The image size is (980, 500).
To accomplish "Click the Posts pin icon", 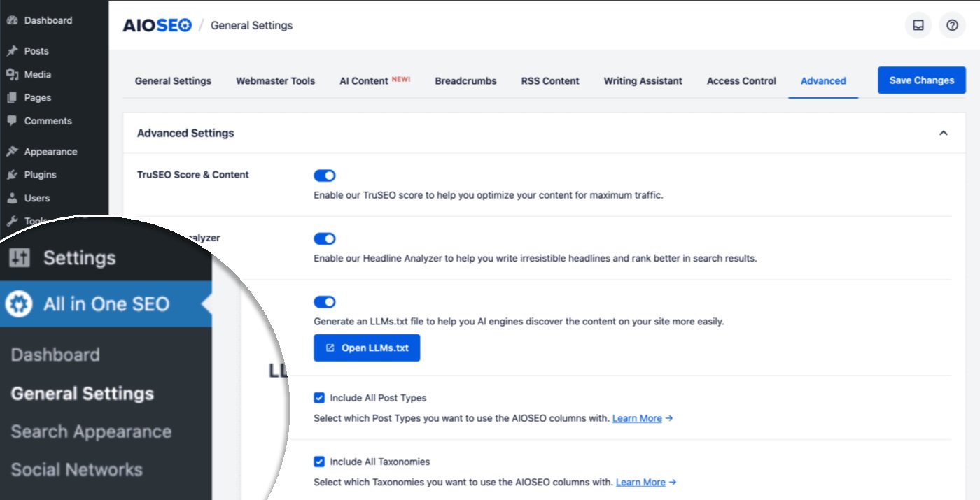I will coord(12,51).
